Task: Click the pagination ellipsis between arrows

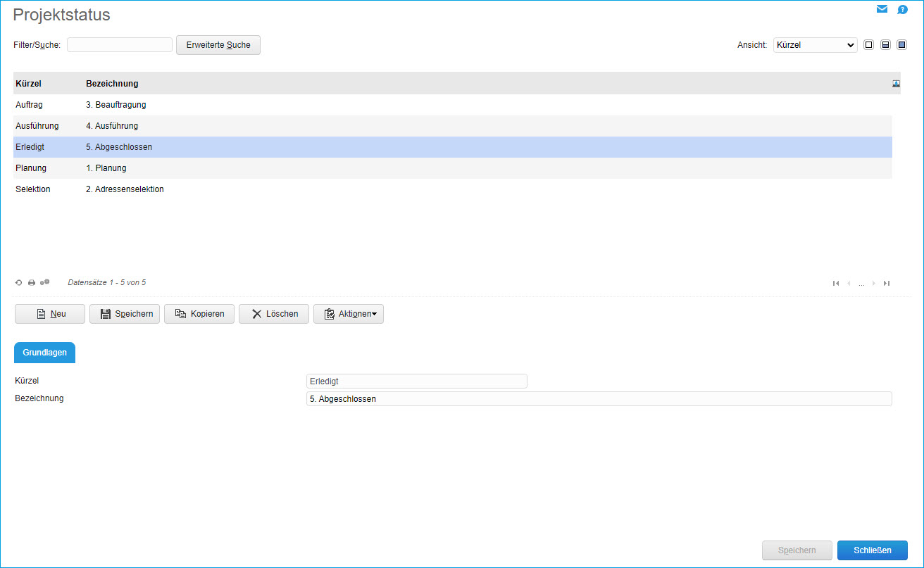Action: tap(861, 284)
